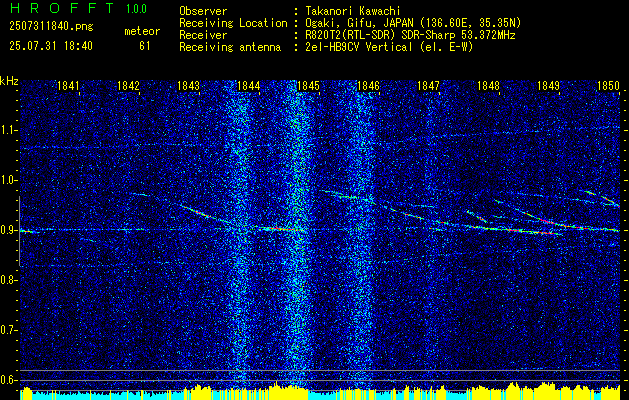Click the 1.1 frequency axis label
Viewport: 629px width, 400px height.
[x=8, y=130]
